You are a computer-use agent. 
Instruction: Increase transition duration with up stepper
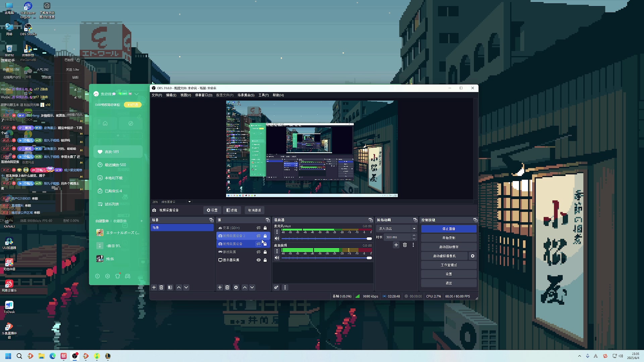[x=414, y=235]
